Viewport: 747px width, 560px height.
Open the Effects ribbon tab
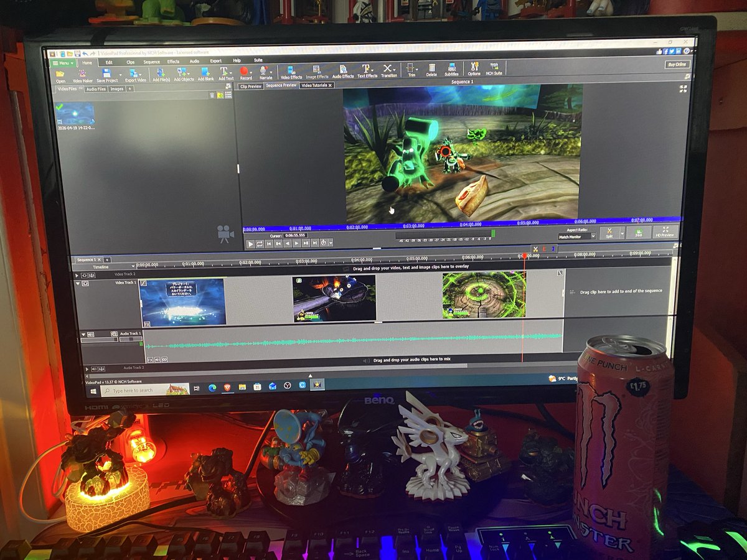coord(173,62)
